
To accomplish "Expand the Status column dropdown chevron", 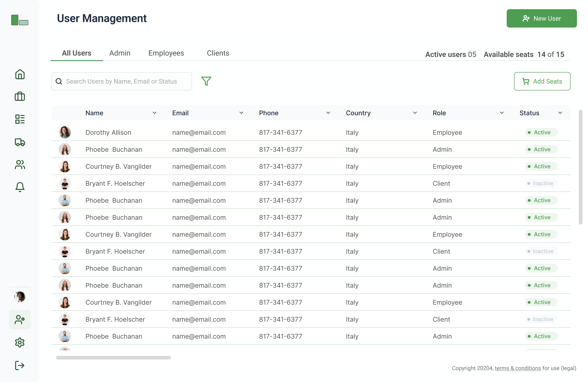I will tap(560, 113).
